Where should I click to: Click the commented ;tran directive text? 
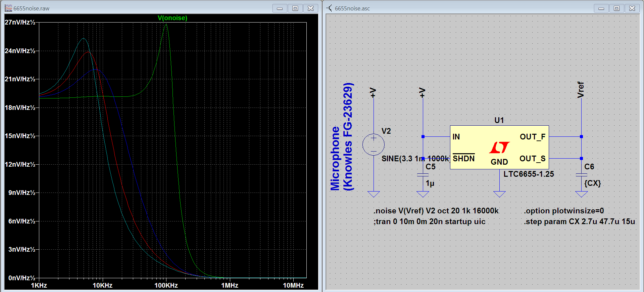[430, 221]
